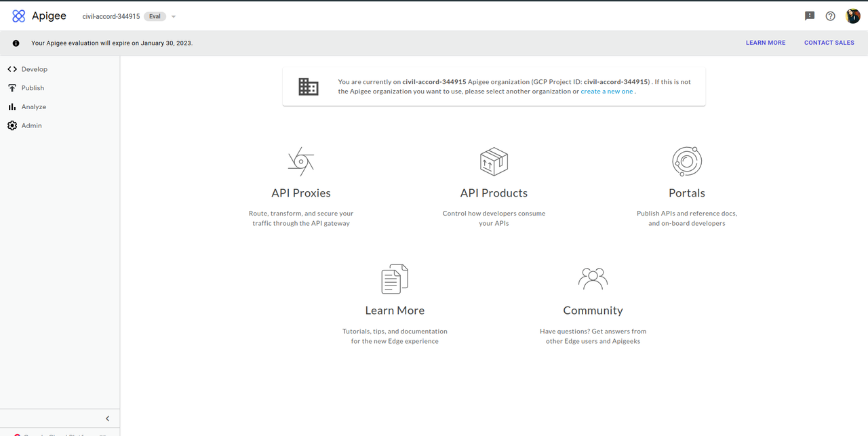The image size is (868, 436).
Task: Click the 'Route, transform, and secure' description
Action: pyautogui.click(x=301, y=218)
